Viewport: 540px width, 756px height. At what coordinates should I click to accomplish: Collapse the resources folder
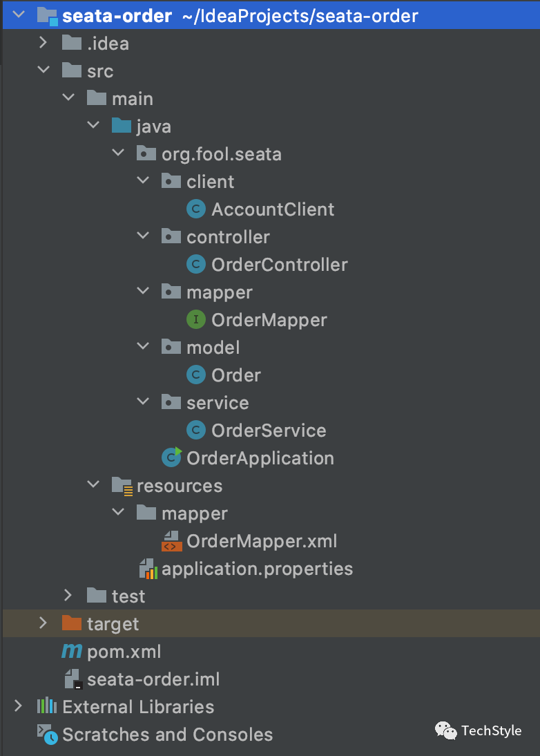coord(93,484)
